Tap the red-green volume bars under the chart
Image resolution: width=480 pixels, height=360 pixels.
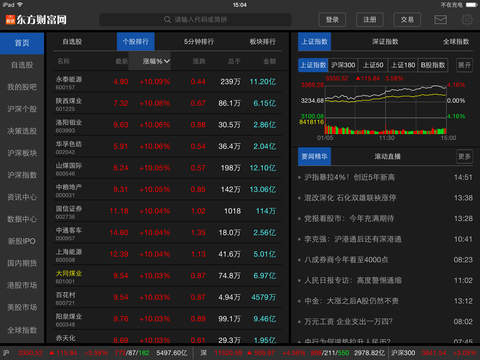click(386, 129)
